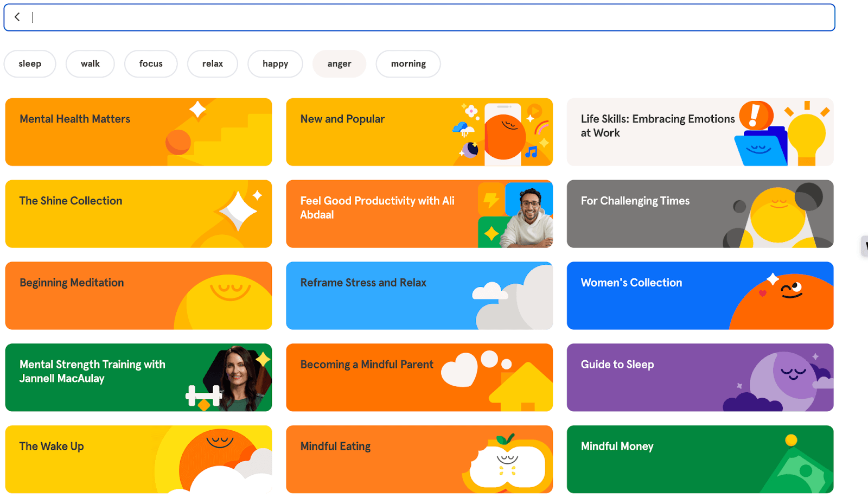The height and width of the screenshot is (504, 868).
Task: Open Guide to Sleep
Action: [700, 377]
